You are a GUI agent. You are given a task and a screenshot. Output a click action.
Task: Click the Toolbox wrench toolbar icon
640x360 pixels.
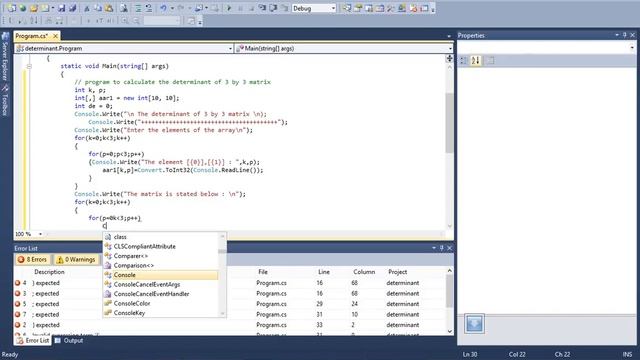coord(391,8)
